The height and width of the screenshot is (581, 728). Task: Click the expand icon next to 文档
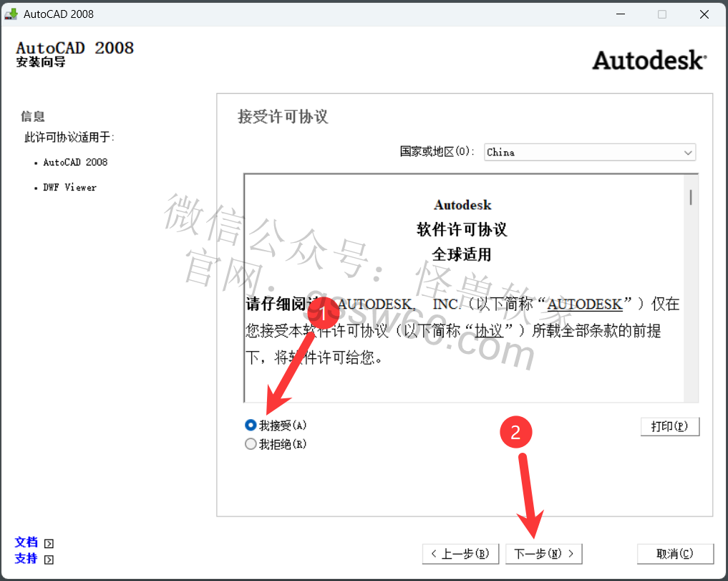pos(49,544)
